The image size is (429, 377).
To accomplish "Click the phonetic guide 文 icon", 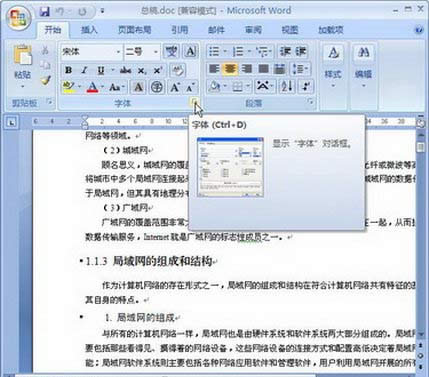I will point(171,52).
